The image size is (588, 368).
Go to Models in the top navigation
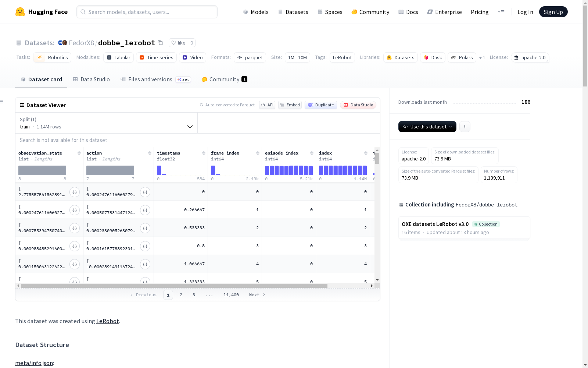(x=256, y=12)
